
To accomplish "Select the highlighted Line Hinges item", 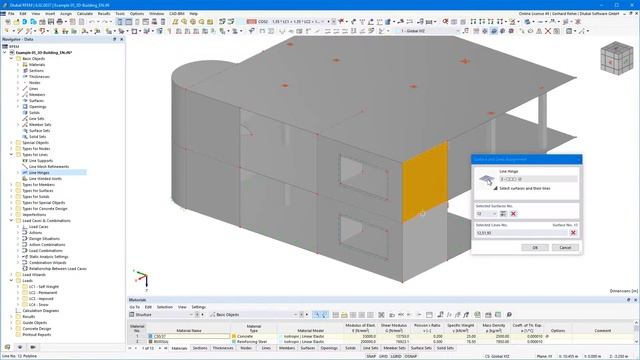I will (x=39, y=173).
